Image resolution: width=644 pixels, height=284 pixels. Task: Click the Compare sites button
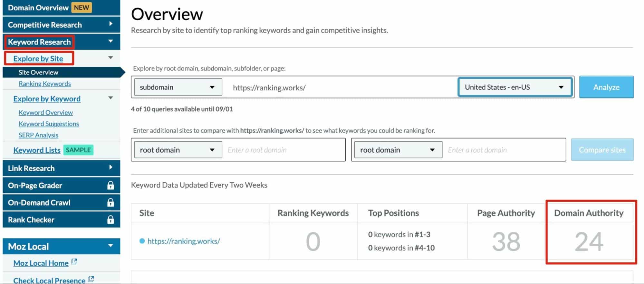tap(602, 149)
